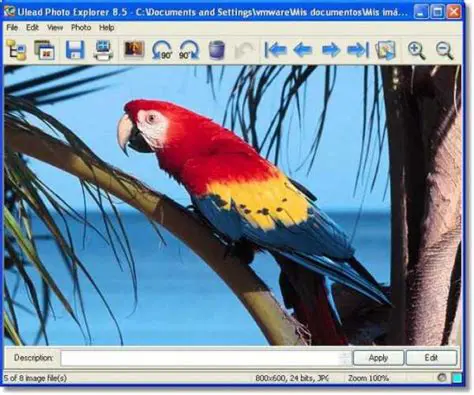Click the '5 of 8 image file(s)' status text
Viewport: 474px width, 395px height.
click(35, 378)
